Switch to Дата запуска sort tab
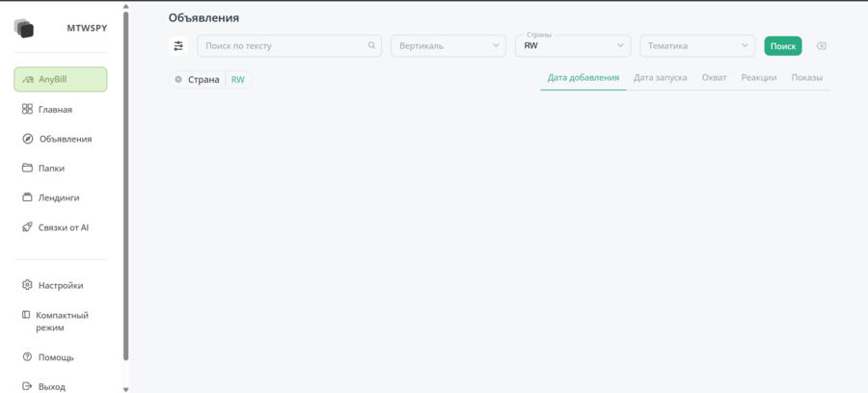The image size is (868, 393). pyautogui.click(x=660, y=78)
